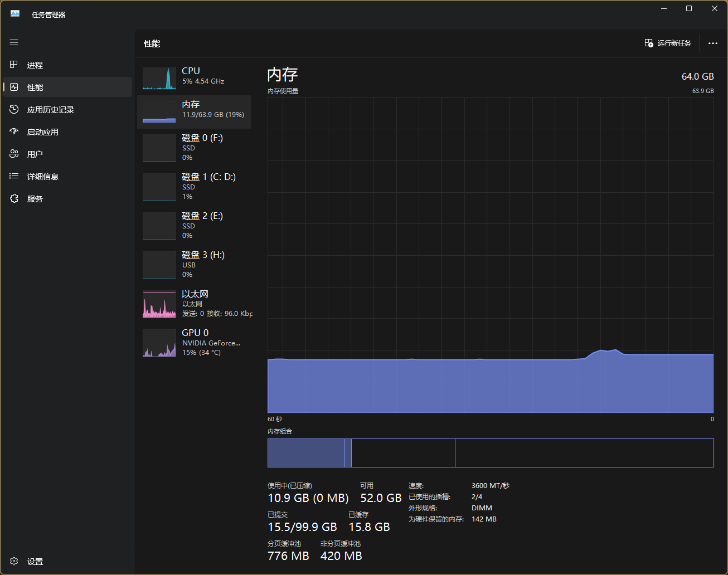Click the 2/4 slots used value
This screenshot has height=575, width=728.
click(477, 497)
